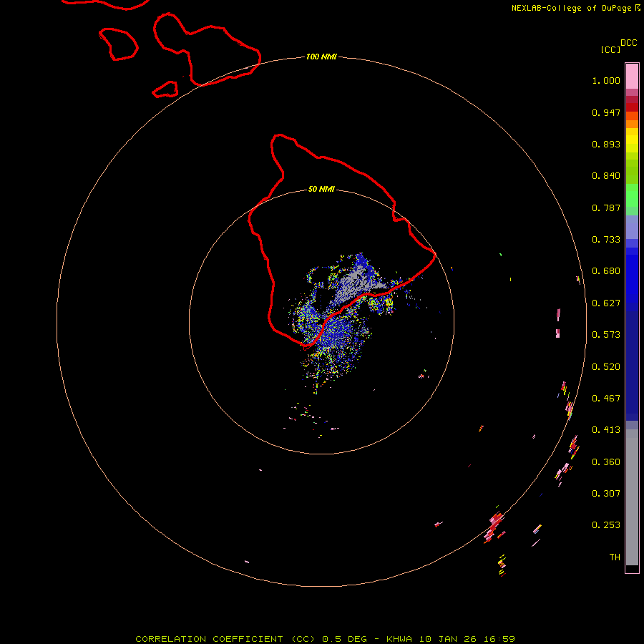Click the 0.253 legend value
The image size is (644, 644).
(606, 525)
